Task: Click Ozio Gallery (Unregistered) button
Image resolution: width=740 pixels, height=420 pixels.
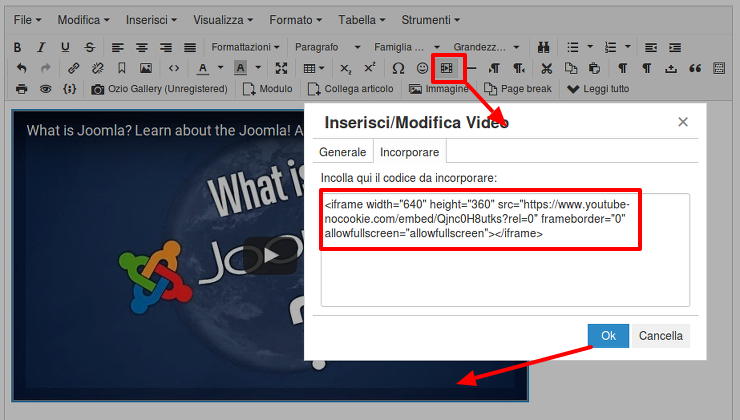Action: pos(159,89)
